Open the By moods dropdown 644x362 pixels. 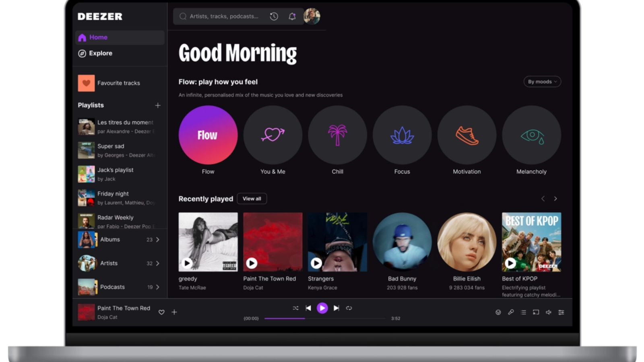[542, 82]
